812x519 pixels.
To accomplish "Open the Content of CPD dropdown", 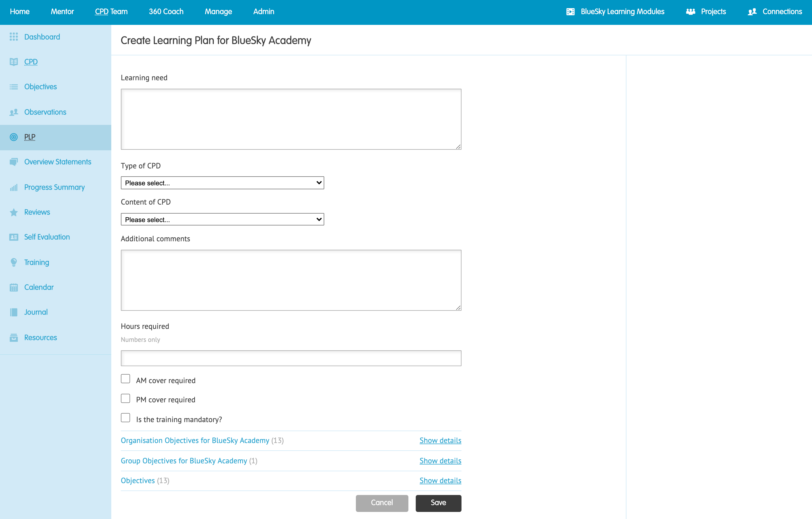I will [222, 220].
